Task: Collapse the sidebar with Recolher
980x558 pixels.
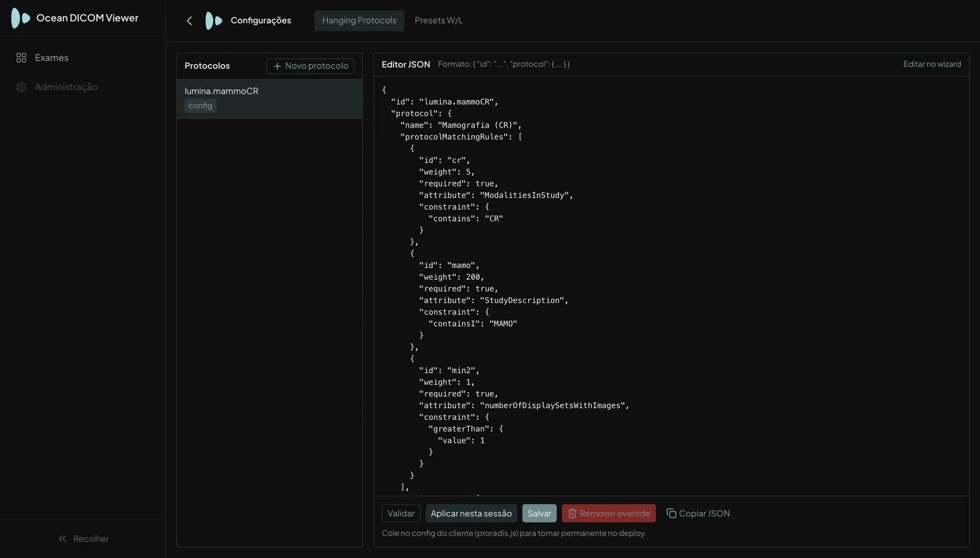Action: tap(83, 538)
